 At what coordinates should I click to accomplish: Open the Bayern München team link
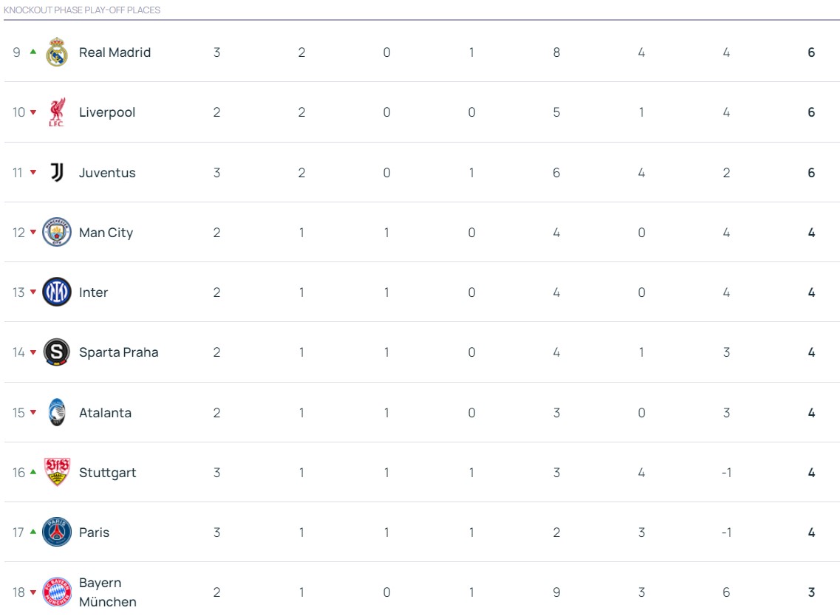click(x=107, y=592)
